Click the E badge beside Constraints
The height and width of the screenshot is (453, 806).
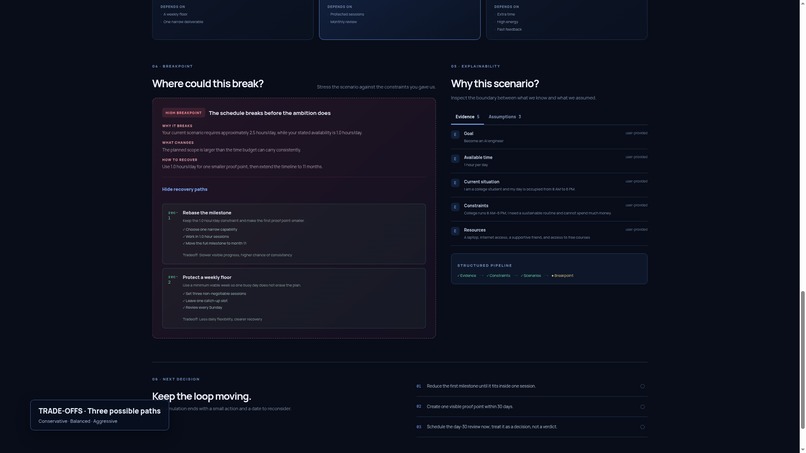click(x=455, y=207)
